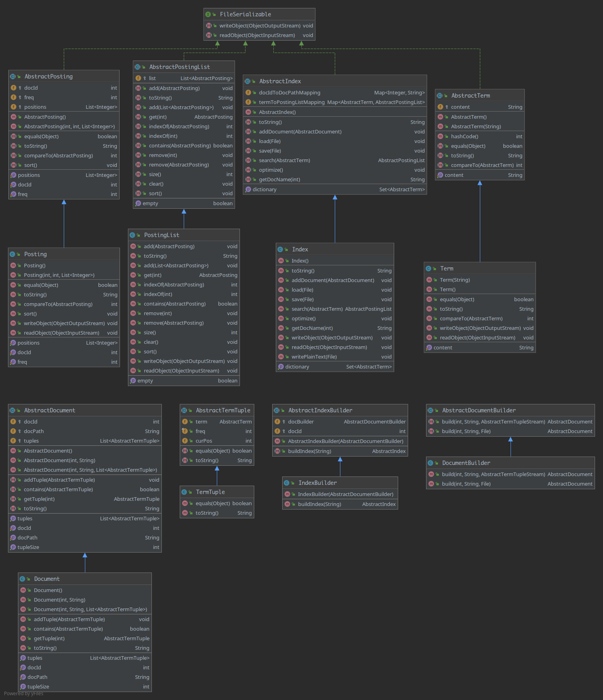Viewport: 603px width, 700px height.
Task: Select dictionary property in AbstractIndex
Action: tap(335, 190)
